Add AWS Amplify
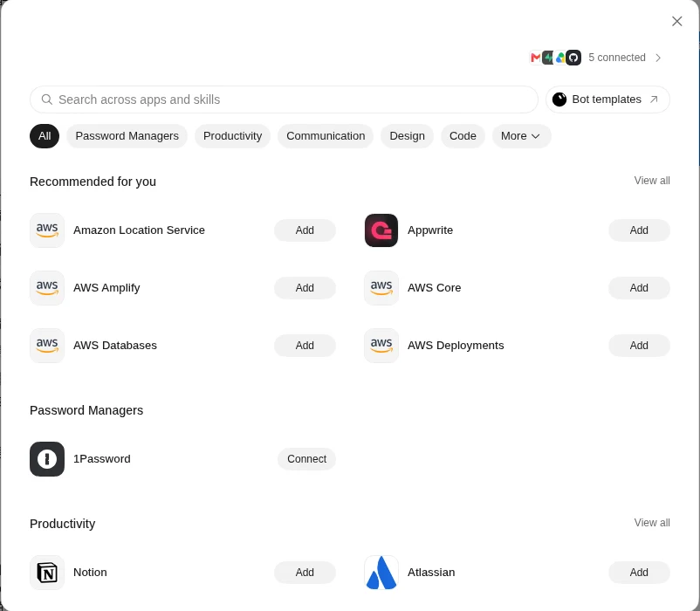The height and width of the screenshot is (611, 700). click(305, 288)
